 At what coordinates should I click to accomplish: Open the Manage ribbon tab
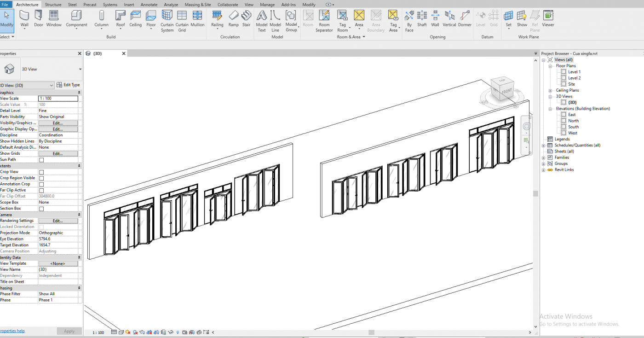coord(267,5)
